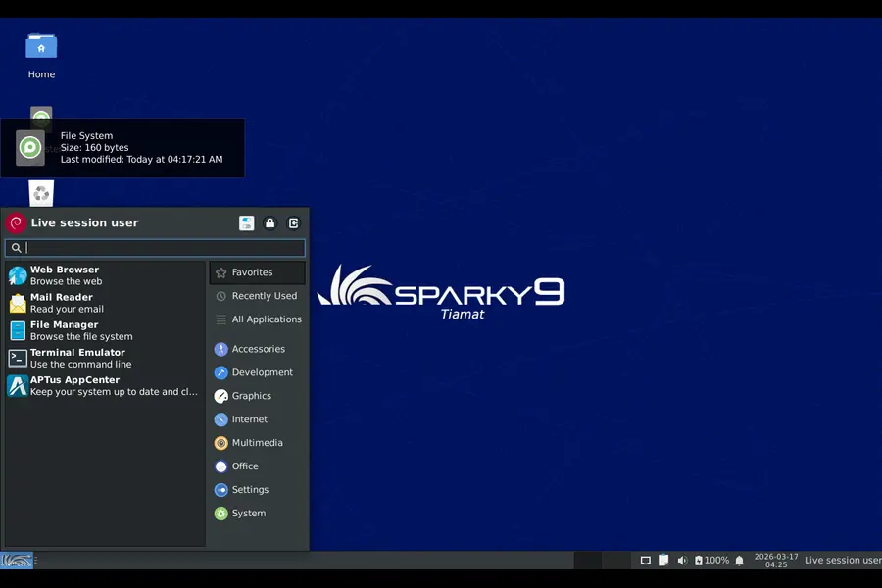Show Recently Used applications

(x=263, y=295)
